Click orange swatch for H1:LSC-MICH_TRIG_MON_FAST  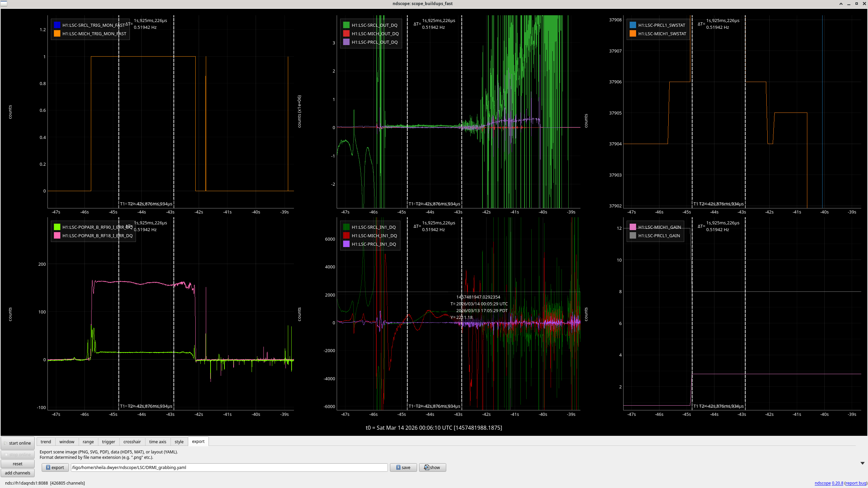57,34
